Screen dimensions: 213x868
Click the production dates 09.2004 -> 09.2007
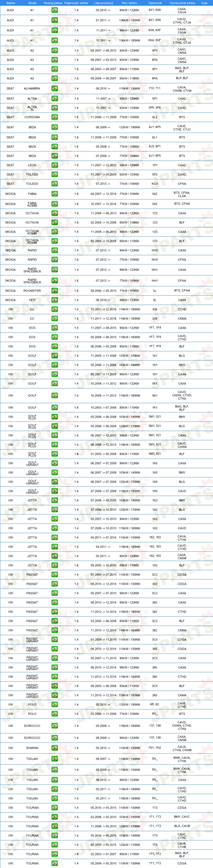point(103,78)
